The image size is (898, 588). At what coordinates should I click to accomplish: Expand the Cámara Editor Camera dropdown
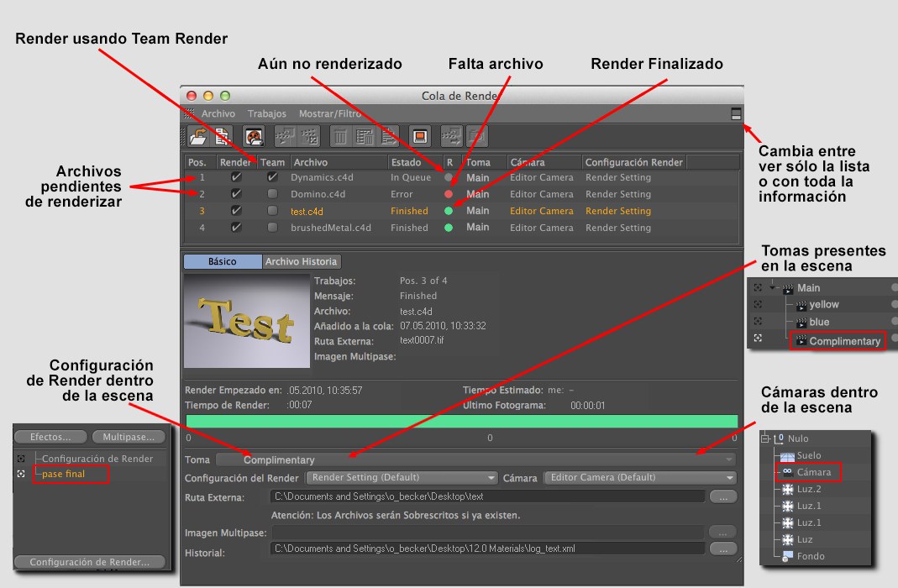639,478
